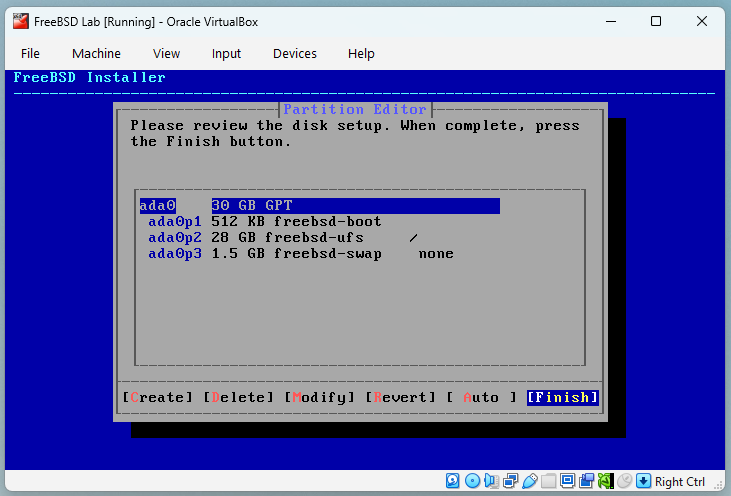The height and width of the screenshot is (496, 731).
Task: Click the 'none' mountpoint for swap
Action: coord(436,254)
